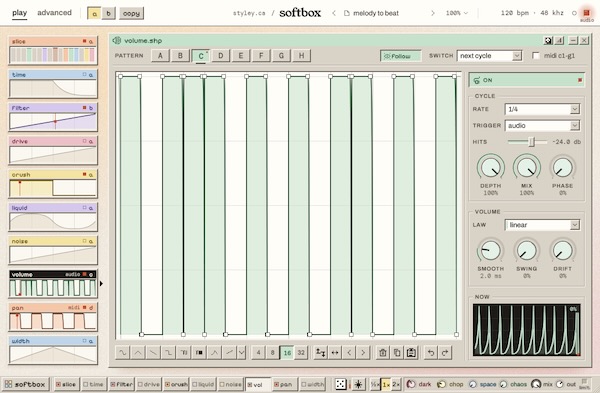Viewport: 600px width, 393px height.
Task: Insert triangle peak shape preset
Action: coord(138,352)
